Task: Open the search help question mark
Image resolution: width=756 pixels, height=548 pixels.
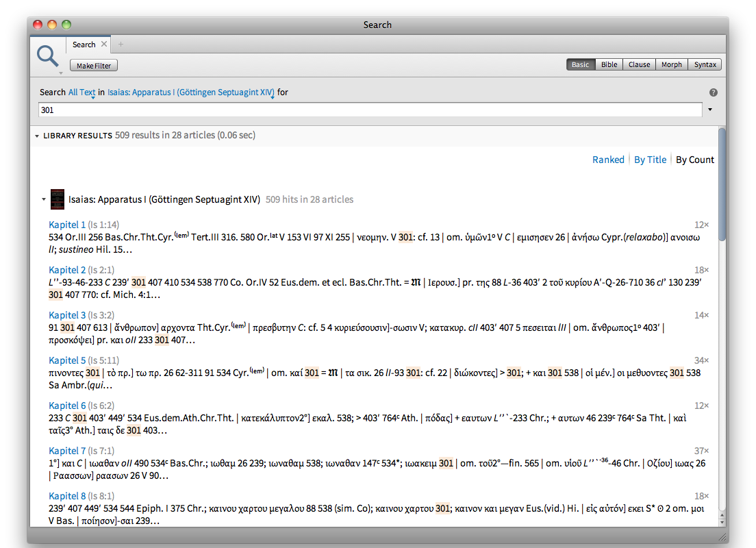Action: pos(713,92)
